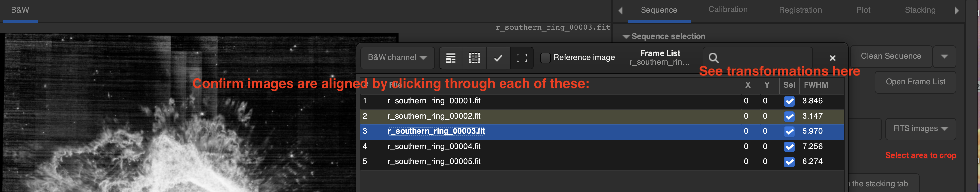Open the B&W channel dropdown

coord(397,58)
